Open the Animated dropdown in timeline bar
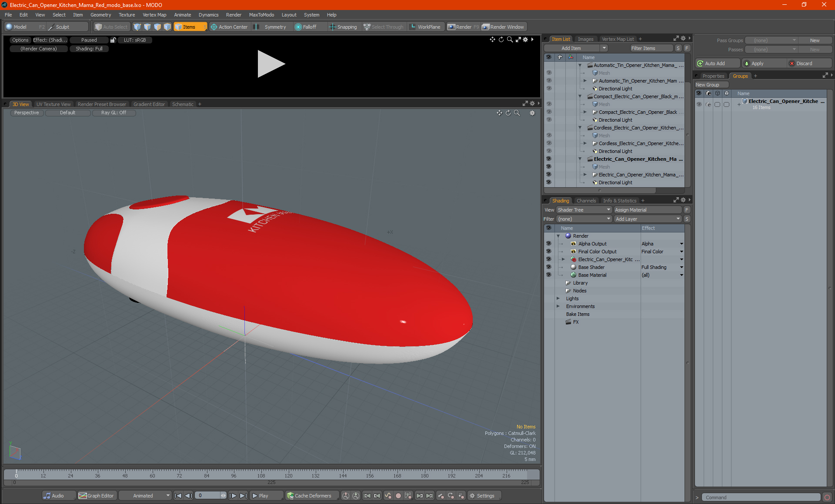 tap(145, 496)
